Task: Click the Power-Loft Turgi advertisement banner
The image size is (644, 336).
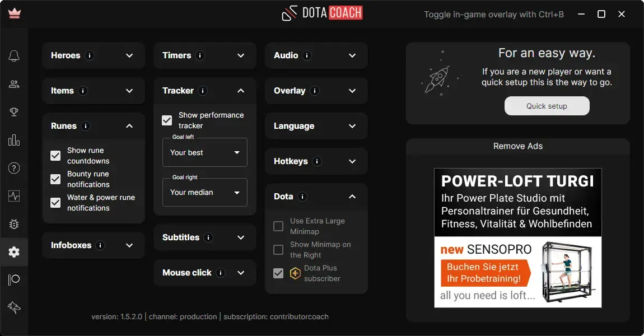Action: click(518, 238)
